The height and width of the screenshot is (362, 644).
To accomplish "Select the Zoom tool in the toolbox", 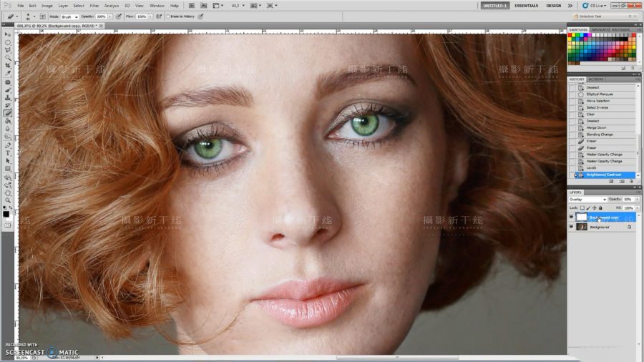I will coord(8,200).
